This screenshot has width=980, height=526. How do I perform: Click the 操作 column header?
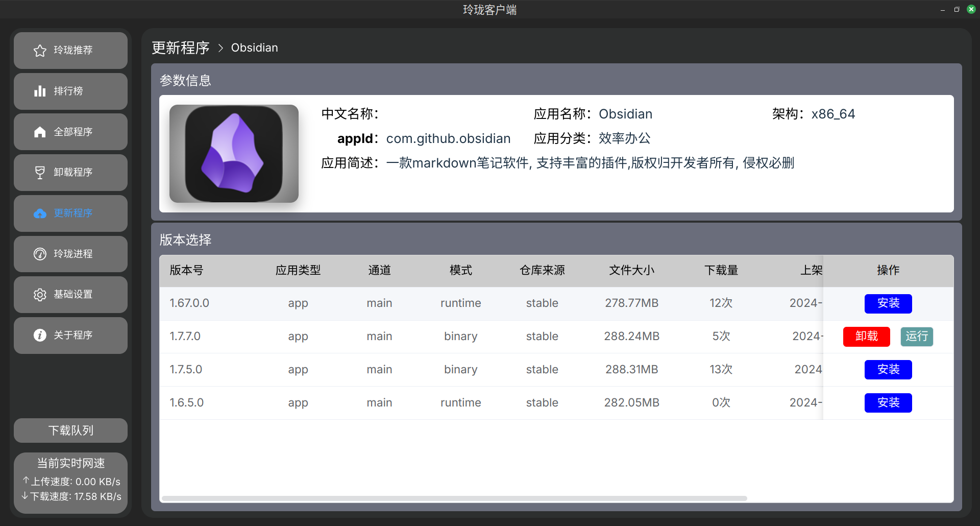[x=888, y=270]
